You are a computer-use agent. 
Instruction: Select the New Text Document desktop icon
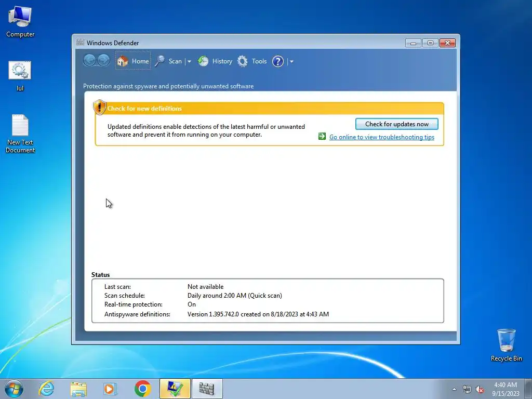20,134
